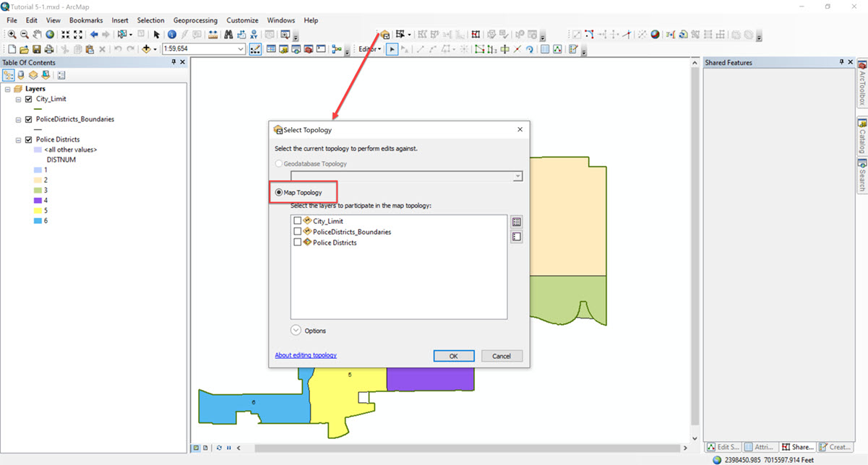Close the Select Topology dialog
The width and height of the screenshot is (868, 465).
coord(520,130)
